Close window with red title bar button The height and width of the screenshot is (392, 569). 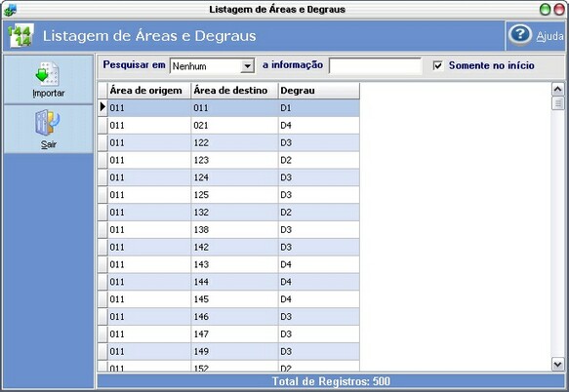coord(559,10)
